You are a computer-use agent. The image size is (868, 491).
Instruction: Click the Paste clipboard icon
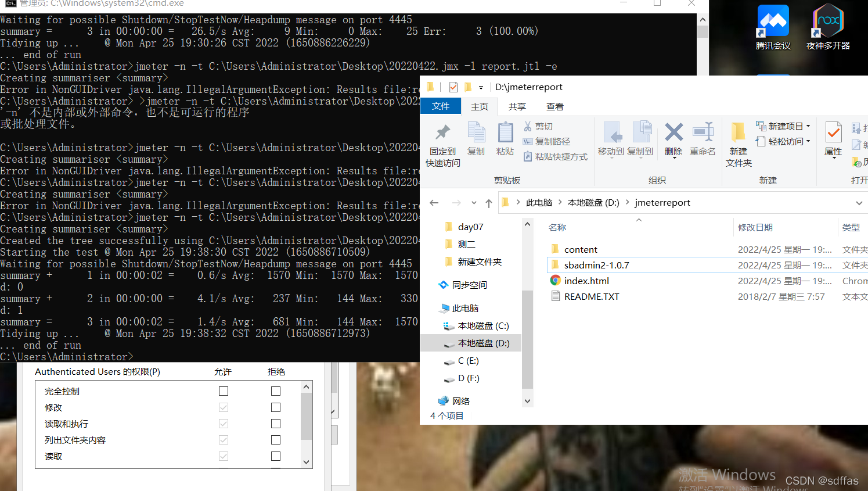point(505,132)
